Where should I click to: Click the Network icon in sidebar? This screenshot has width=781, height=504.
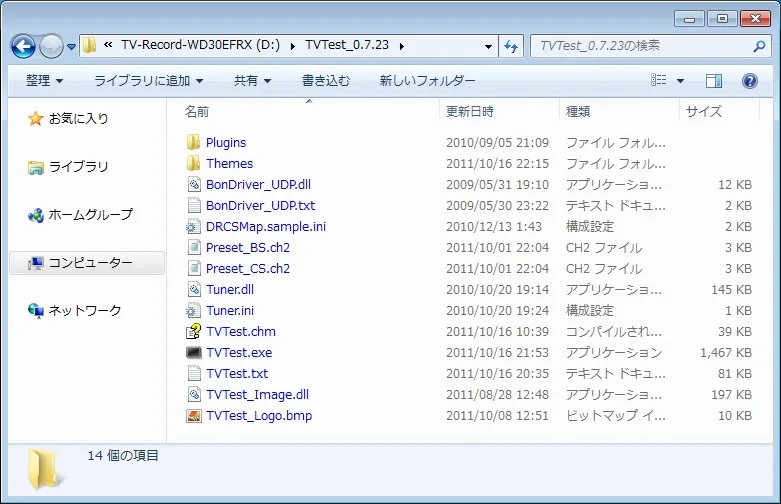[35, 311]
